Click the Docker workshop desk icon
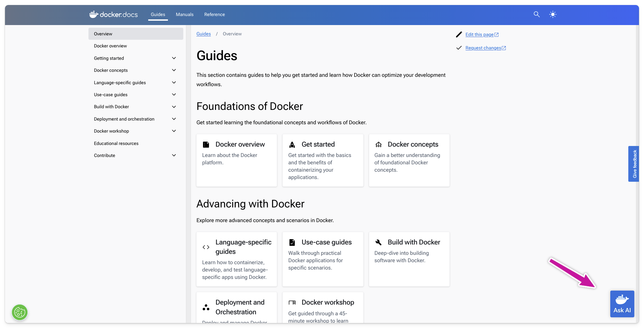The width and height of the screenshot is (644, 328). (x=292, y=303)
